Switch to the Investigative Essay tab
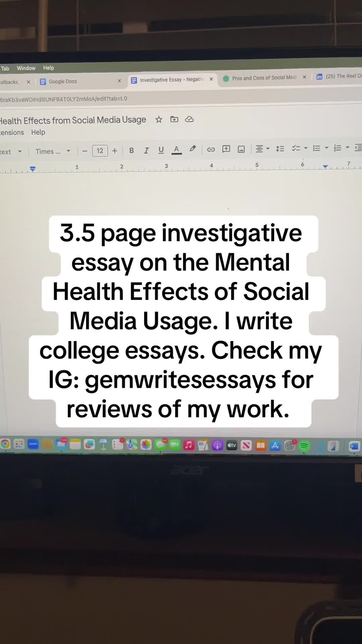Image resolution: width=362 pixels, height=644 pixels. pos(172,80)
